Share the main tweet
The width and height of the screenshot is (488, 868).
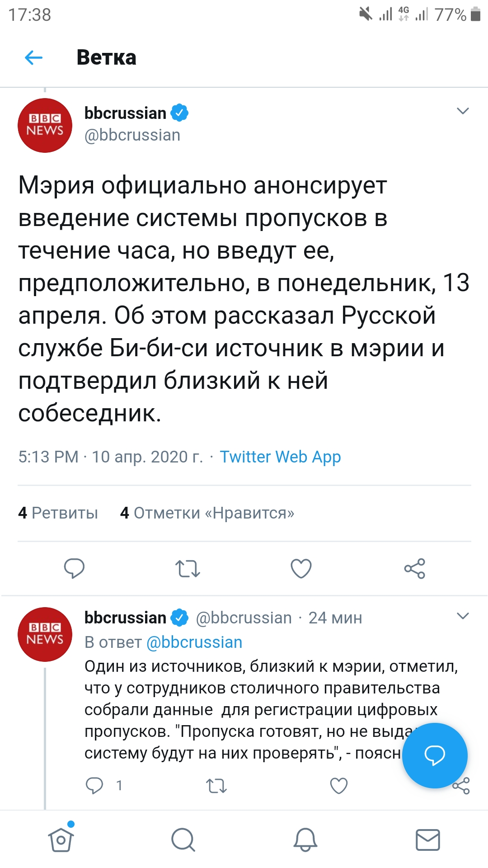[x=415, y=568]
